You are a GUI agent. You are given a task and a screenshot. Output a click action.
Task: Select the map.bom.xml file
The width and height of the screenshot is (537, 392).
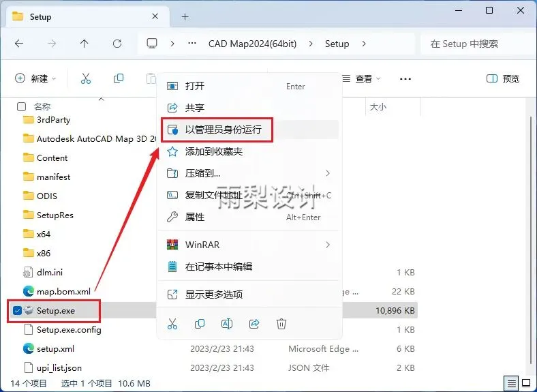coord(57,292)
